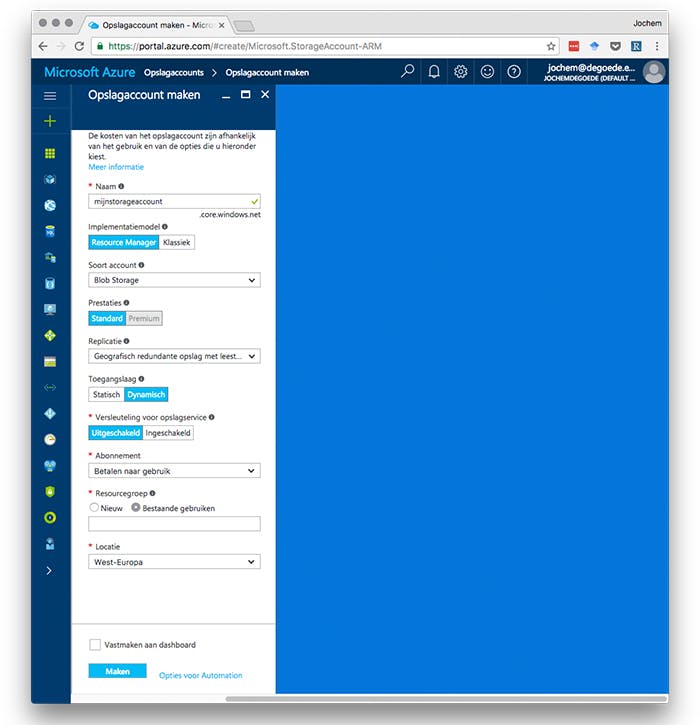The image size is (700, 725).
Task: Open green circle Cost Management icon in sidebar
Action: (x=50, y=517)
